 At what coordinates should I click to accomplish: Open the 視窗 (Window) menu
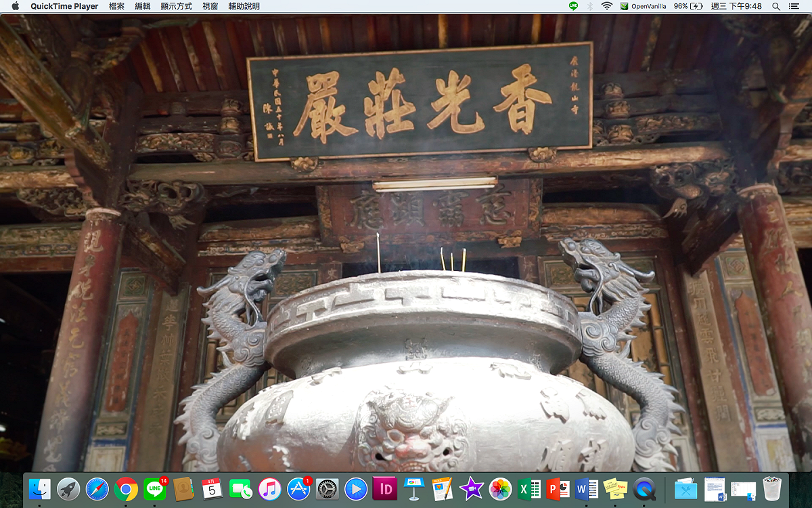click(x=210, y=6)
